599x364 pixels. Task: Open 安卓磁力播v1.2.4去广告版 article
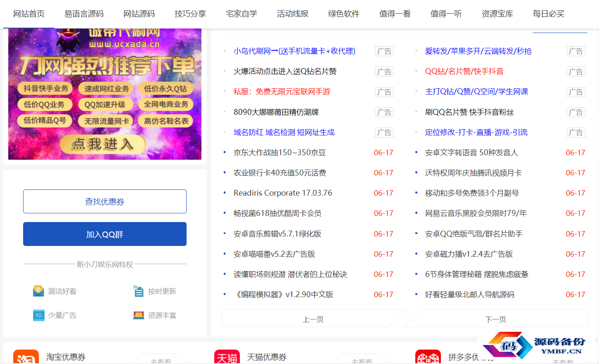click(x=469, y=254)
